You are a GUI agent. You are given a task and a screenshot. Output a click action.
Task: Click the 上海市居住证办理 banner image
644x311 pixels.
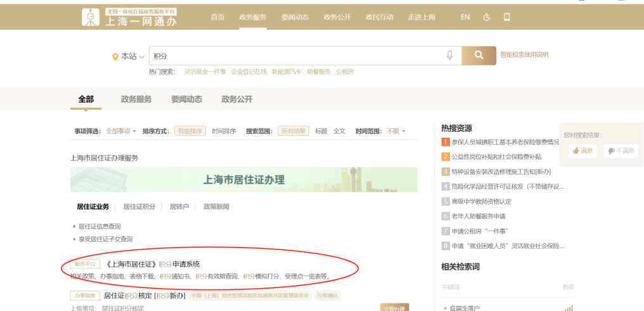pyautogui.click(x=243, y=180)
